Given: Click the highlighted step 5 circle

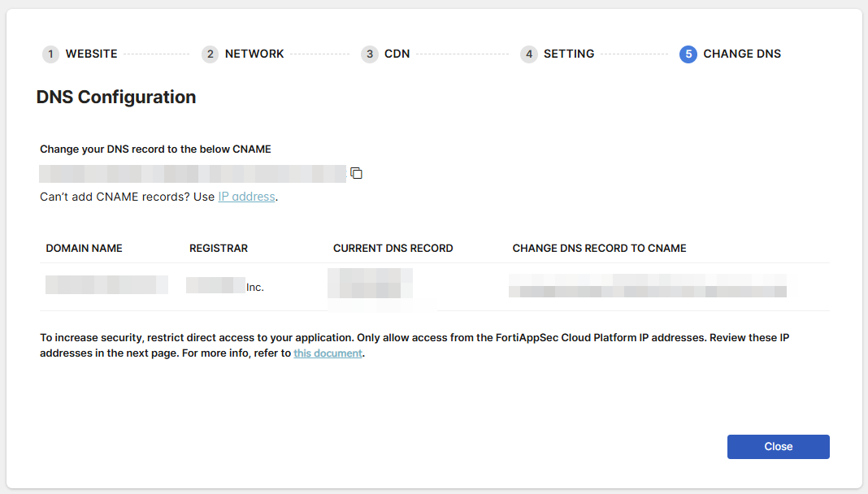Looking at the screenshot, I should click(688, 54).
